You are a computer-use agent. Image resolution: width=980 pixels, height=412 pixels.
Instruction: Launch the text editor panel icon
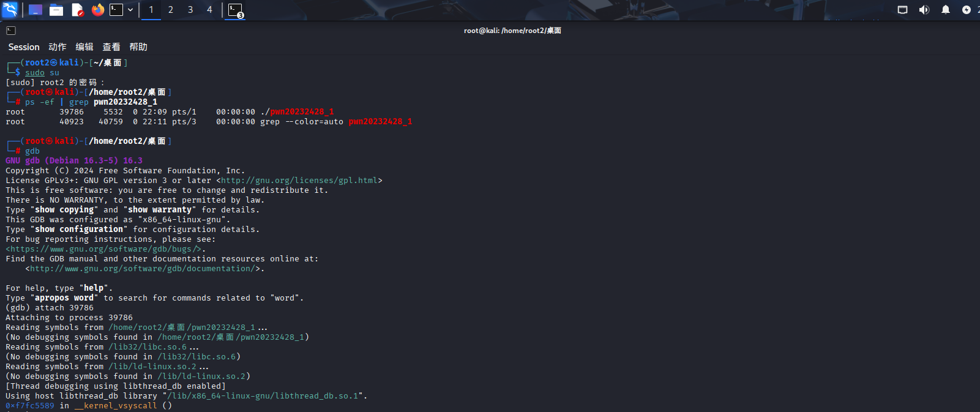[77, 10]
